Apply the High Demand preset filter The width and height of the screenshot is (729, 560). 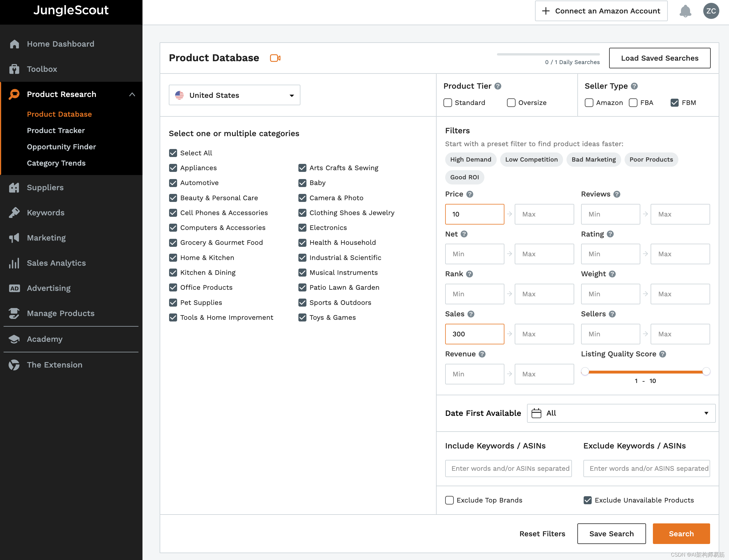pos(471,159)
